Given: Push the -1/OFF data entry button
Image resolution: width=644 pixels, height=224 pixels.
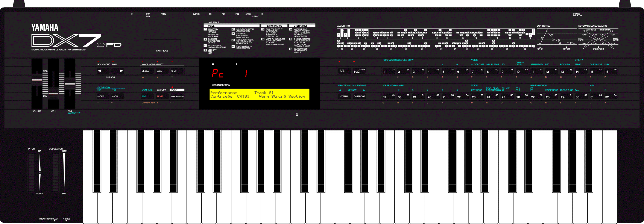Looking at the screenshot, I should click(x=103, y=97).
